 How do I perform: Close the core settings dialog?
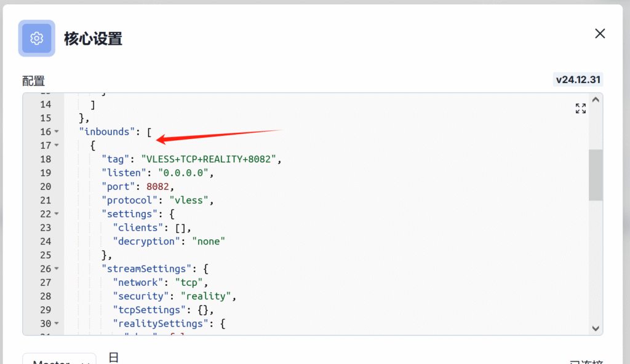[600, 34]
